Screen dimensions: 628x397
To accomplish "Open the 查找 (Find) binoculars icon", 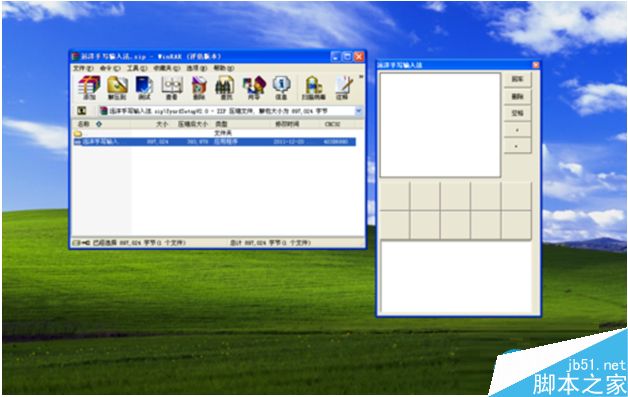I will click(225, 87).
